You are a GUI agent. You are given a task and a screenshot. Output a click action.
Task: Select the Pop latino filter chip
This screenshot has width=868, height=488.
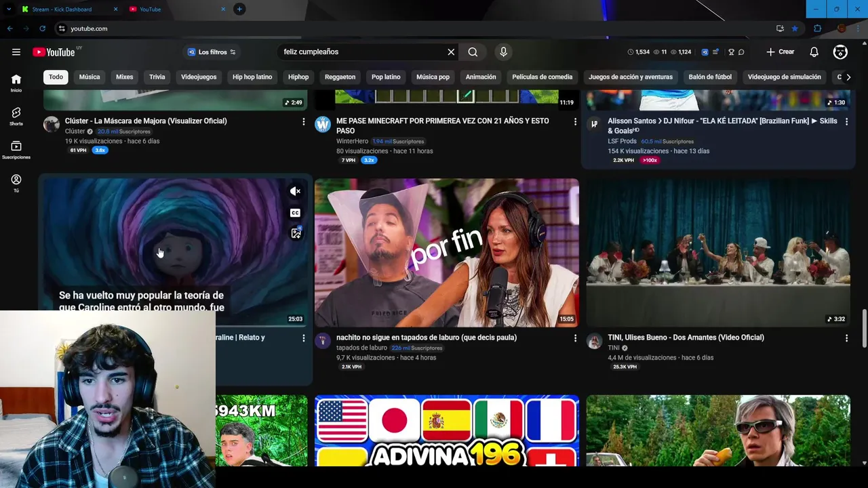coord(386,77)
